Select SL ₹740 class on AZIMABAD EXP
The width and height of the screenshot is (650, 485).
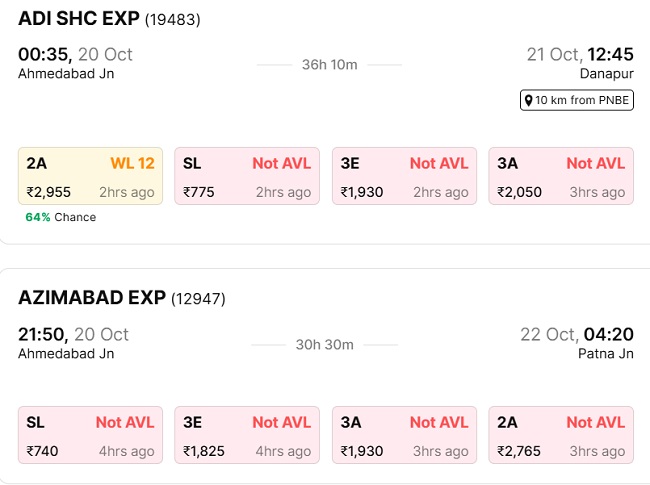coord(90,436)
